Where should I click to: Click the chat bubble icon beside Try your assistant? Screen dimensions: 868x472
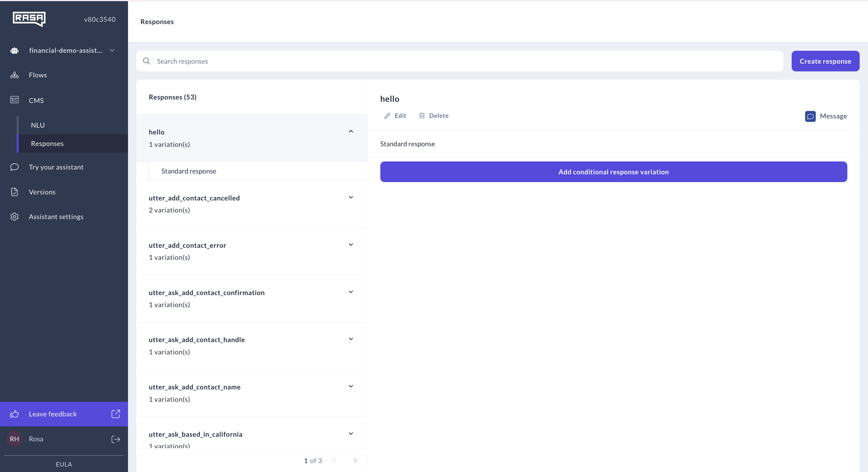14,167
